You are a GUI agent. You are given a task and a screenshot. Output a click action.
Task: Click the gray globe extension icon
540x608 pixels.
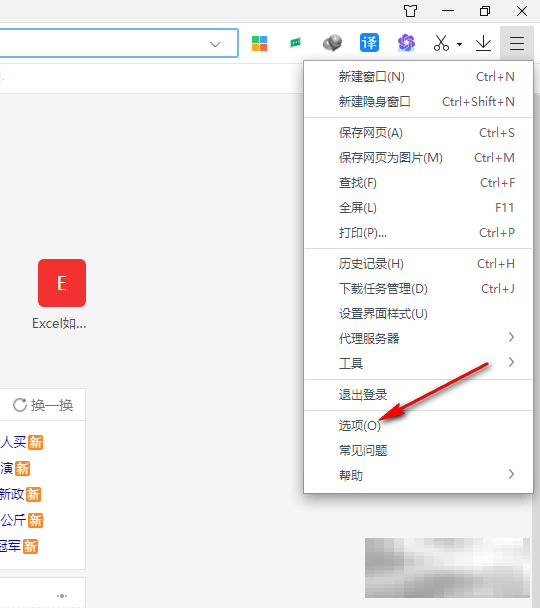[332, 43]
